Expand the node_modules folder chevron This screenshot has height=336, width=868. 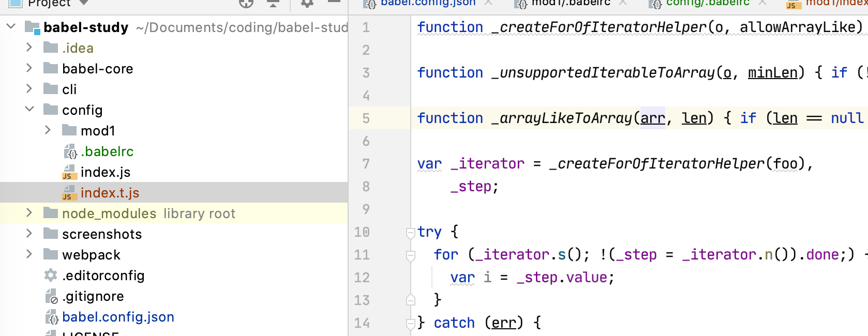coord(29,213)
